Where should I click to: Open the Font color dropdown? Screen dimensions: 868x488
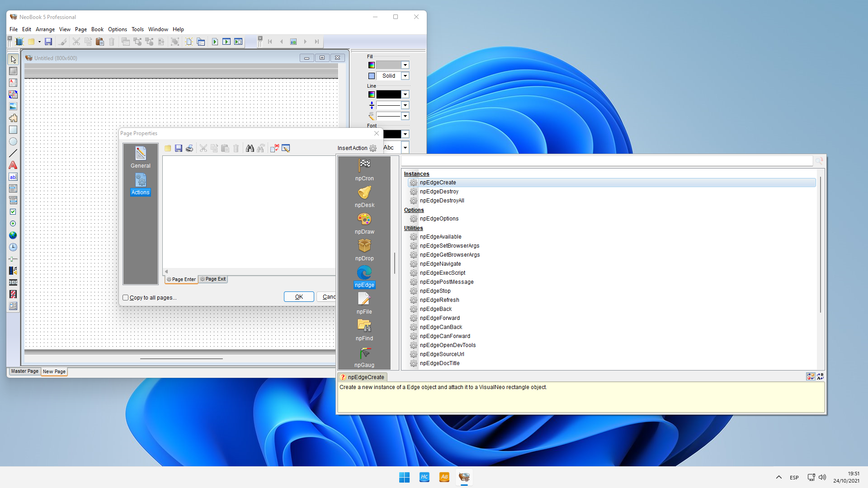pyautogui.click(x=405, y=134)
